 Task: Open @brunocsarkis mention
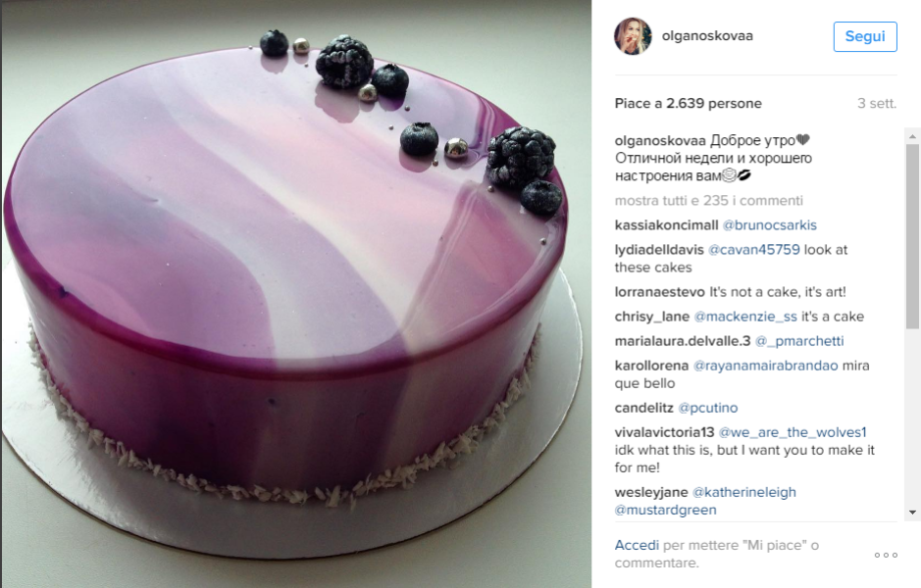click(x=769, y=225)
